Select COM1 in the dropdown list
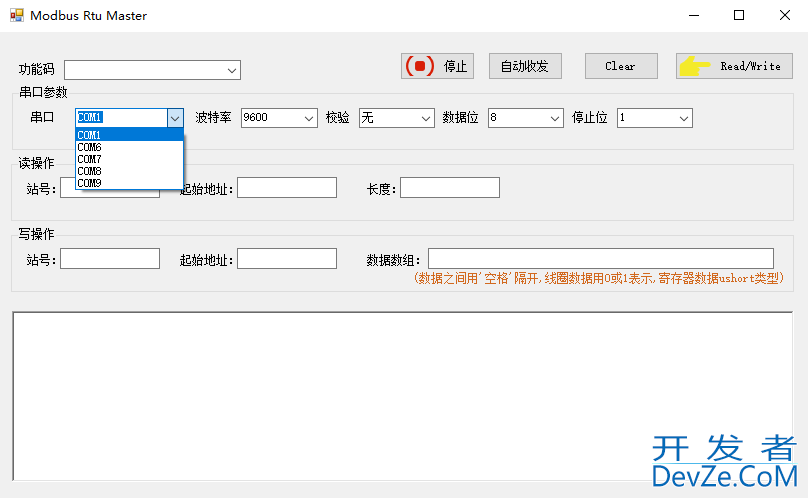 pyautogui.click(x=129, y=135)
